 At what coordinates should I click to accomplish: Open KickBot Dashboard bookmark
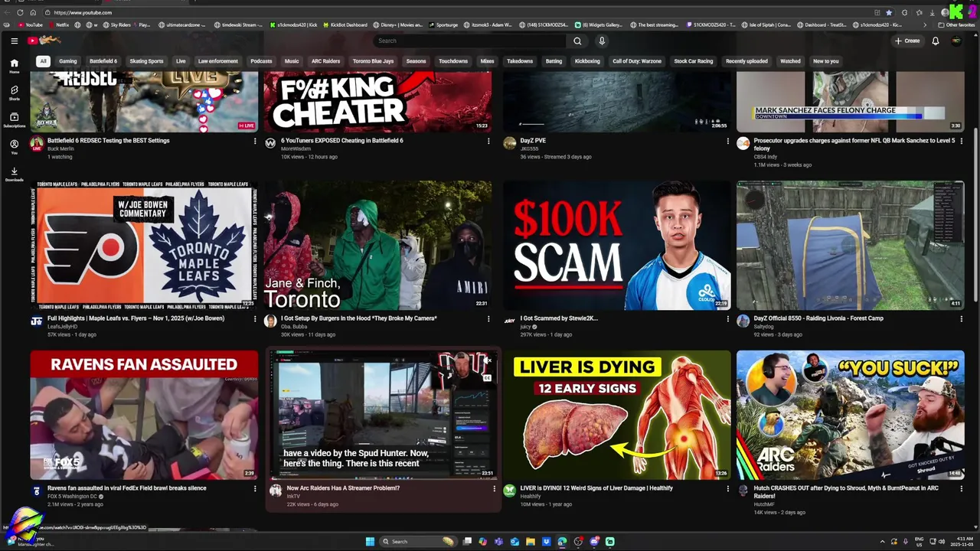(x=345, y=24)
